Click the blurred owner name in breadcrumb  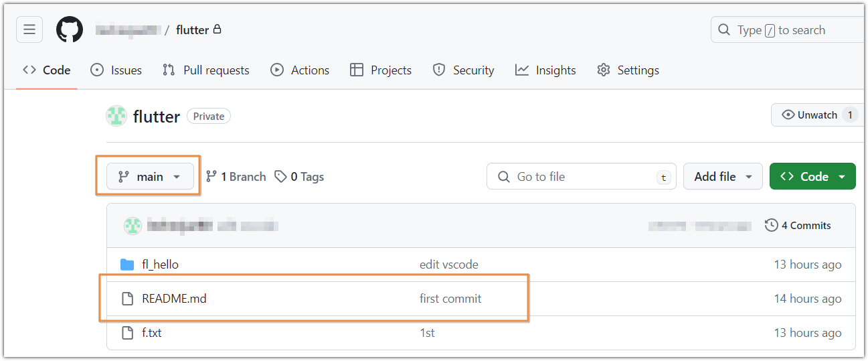tap(127, 30)
